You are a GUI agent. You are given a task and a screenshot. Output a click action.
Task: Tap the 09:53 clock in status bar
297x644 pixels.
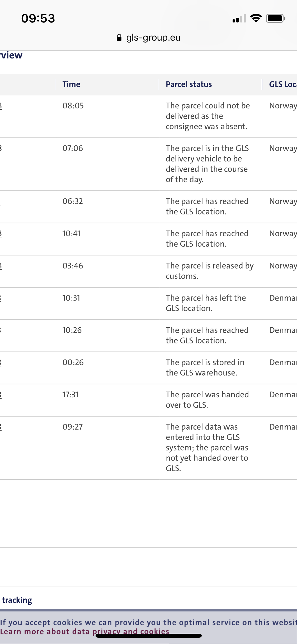38,19
